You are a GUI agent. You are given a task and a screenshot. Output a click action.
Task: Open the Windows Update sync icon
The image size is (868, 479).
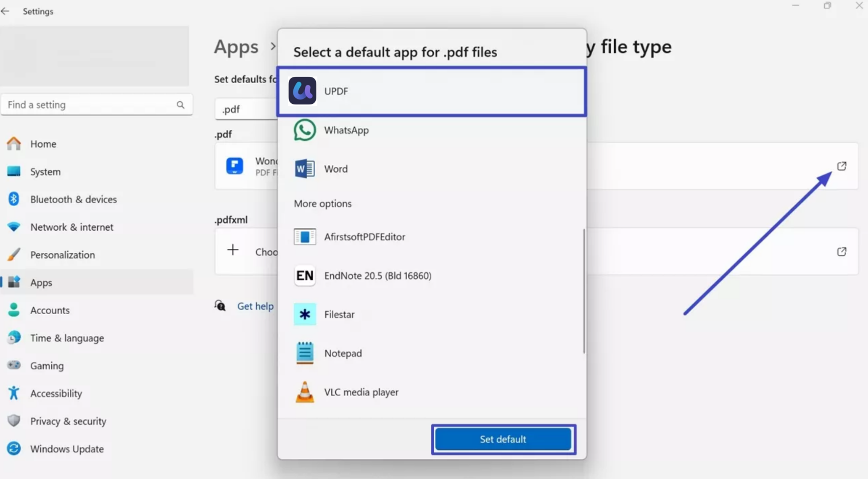[x=14, y=448]
